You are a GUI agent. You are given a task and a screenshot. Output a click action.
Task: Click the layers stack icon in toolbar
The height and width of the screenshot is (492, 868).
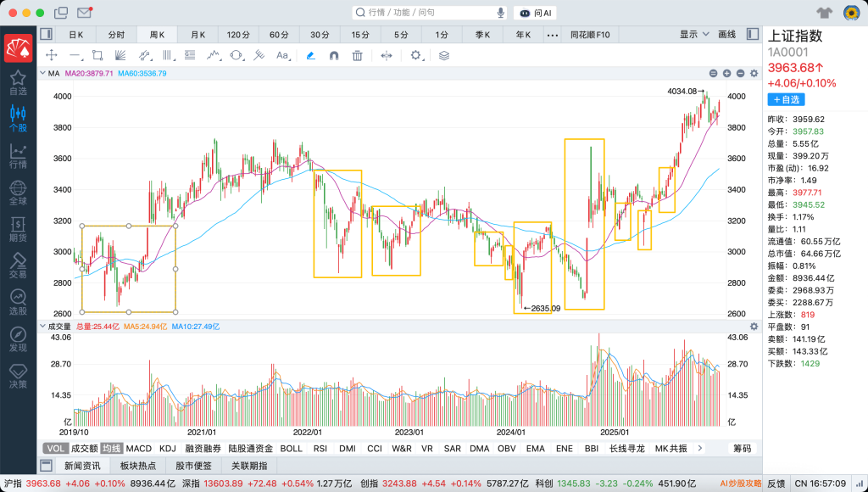(444, 55)
